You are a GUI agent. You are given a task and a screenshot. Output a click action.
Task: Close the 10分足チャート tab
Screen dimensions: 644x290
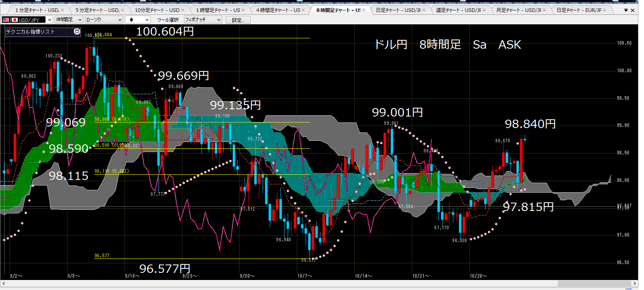point(183,10)
